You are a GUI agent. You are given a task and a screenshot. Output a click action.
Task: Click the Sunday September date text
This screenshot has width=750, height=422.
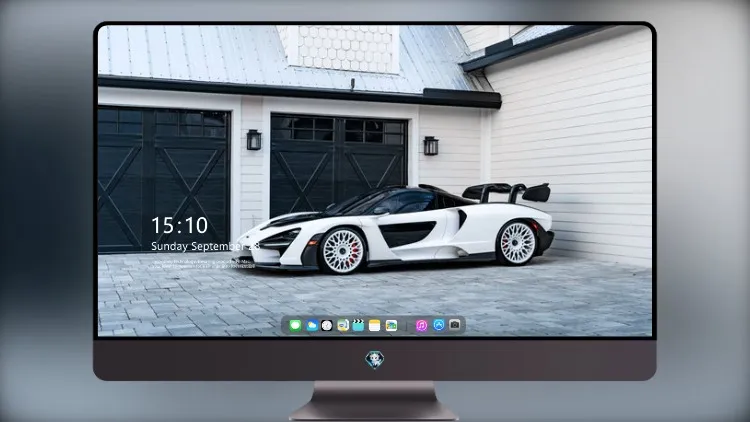(x=205, y=246)
